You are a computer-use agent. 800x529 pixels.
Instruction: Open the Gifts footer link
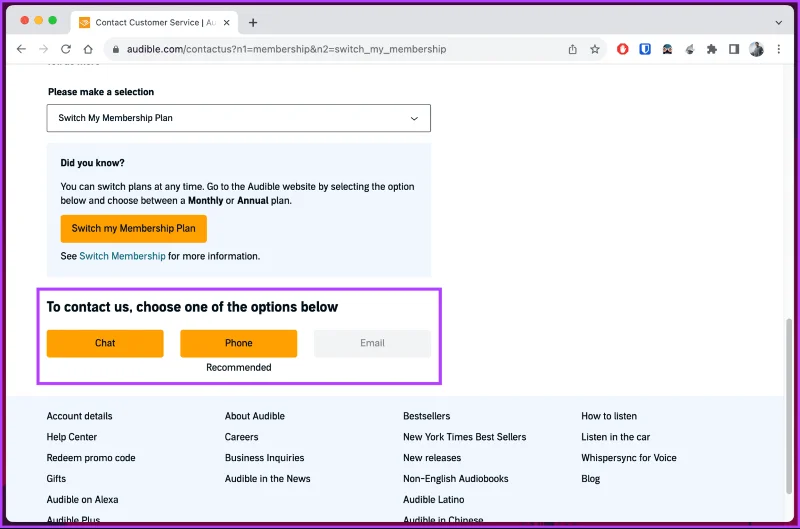[56, 478]
